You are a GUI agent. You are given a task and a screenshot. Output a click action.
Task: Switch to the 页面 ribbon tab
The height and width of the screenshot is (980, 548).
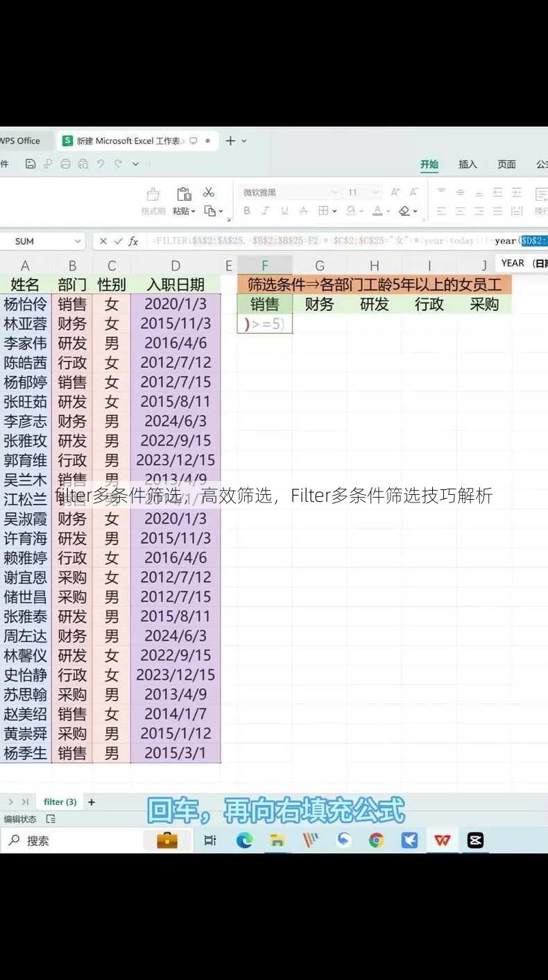click(x=507, y=164)
